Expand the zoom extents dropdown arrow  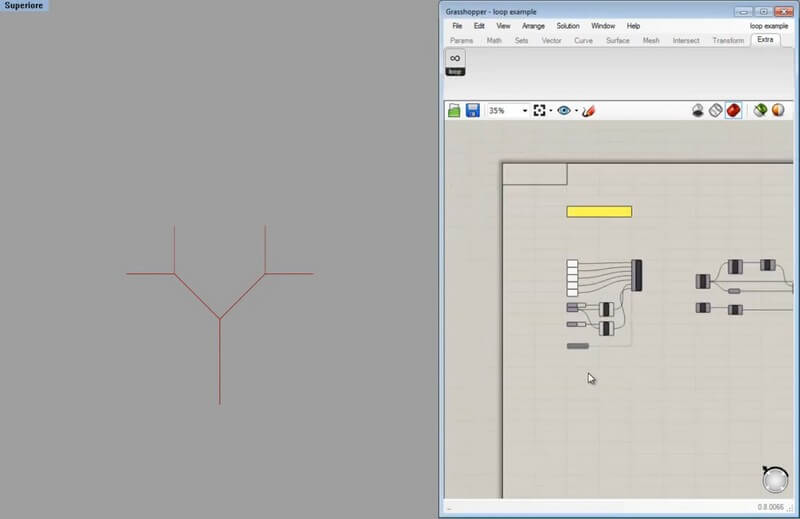(551, 111)
